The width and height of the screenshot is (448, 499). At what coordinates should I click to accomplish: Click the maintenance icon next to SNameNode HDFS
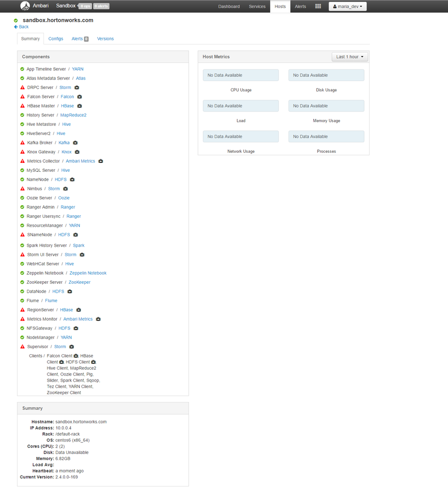point(75,235)
